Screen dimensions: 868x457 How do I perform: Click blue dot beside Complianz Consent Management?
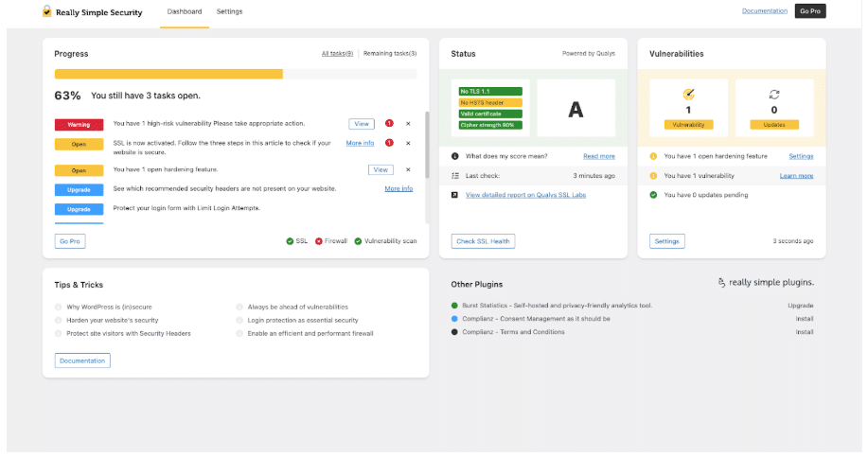[x=454, y=319]
